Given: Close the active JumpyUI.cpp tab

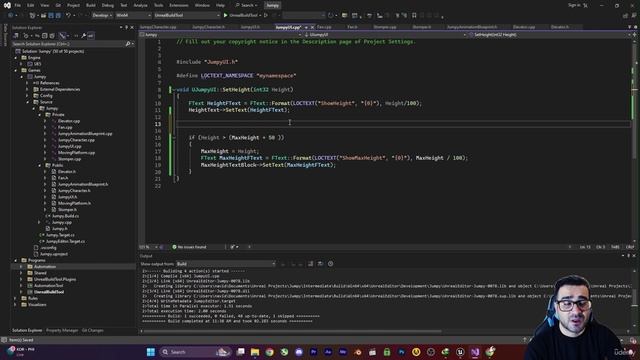Looking at the screenshot, I should pyautogui.click(x=312, y=27).
